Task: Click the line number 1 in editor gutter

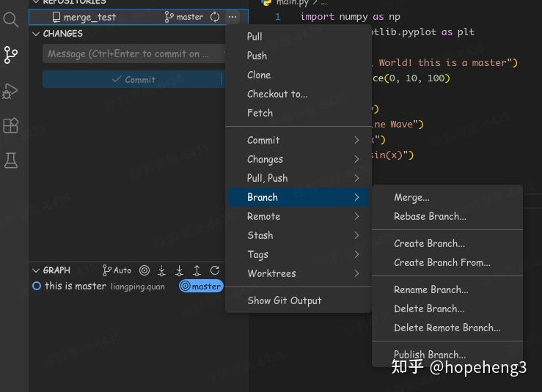Action: (x=277, y=17)
